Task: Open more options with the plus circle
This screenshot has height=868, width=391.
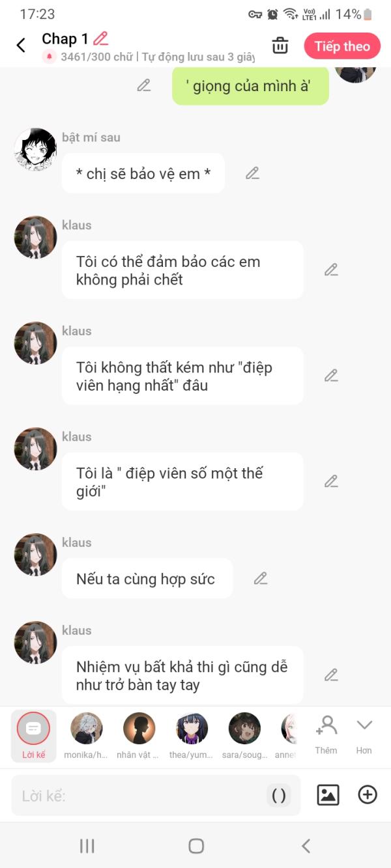Action: click(x=368, y=795)
